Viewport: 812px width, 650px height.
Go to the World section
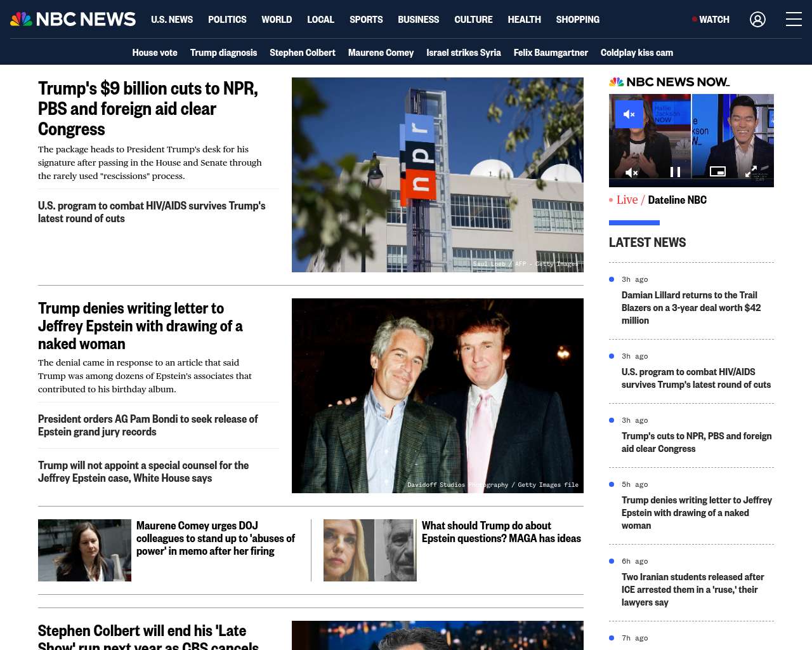tap(277, 20)
